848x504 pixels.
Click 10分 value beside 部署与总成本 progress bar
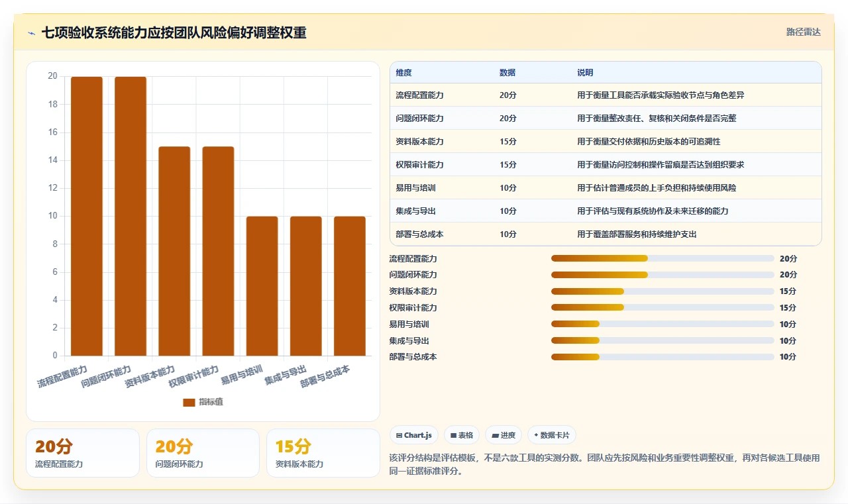788,357
